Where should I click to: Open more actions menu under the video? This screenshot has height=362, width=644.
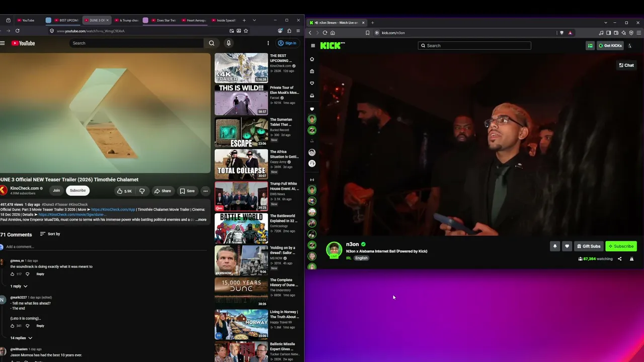pyautogui.click(x=205, y=191)
